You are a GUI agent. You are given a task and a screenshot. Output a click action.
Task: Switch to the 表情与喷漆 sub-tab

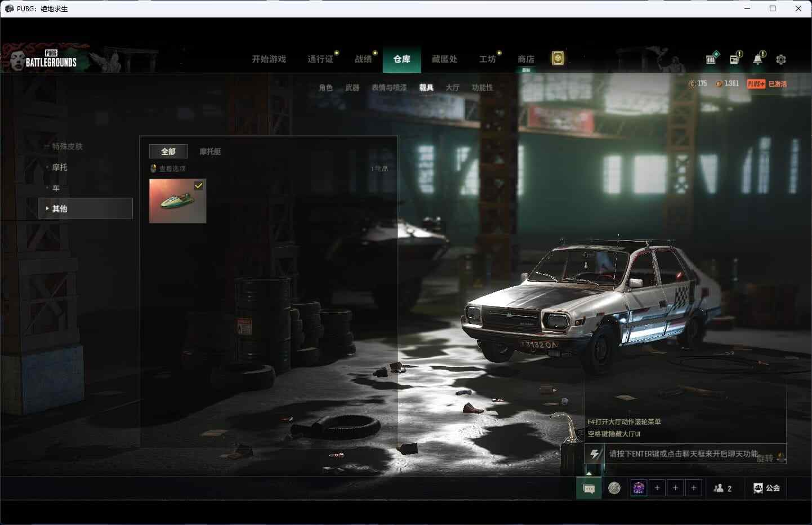(389, 87)
